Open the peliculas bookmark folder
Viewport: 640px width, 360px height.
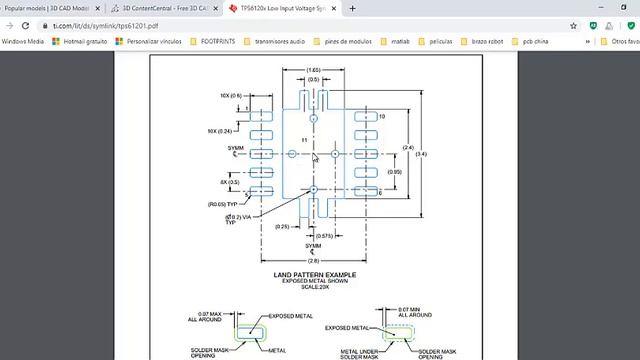coord(435,41)
